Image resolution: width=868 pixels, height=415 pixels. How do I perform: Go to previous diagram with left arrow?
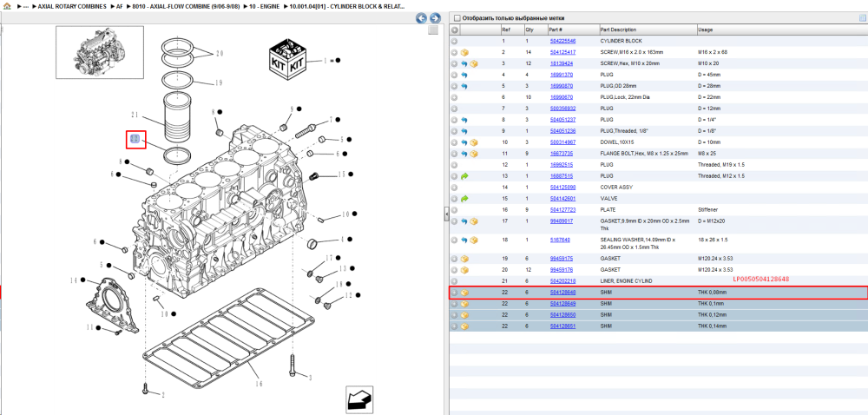point(422,18)
